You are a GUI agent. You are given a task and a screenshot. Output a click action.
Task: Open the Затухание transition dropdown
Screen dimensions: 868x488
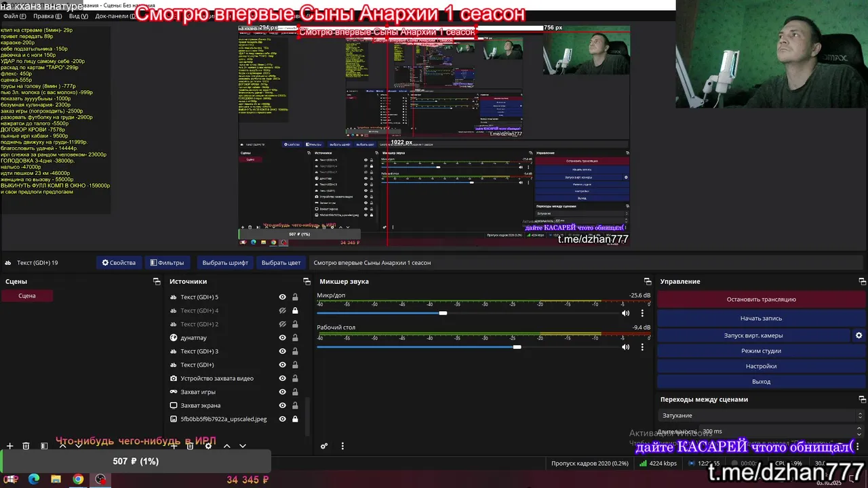click(x=762, y=415)
